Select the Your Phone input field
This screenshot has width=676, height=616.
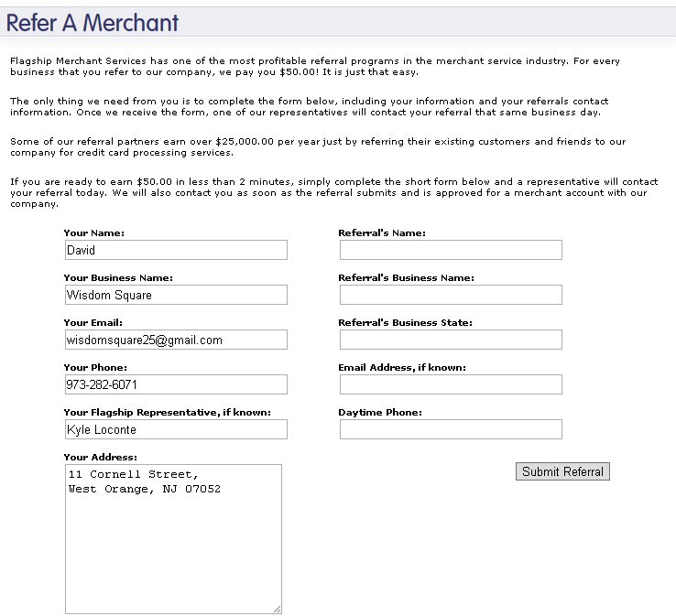tap(175, 384)
